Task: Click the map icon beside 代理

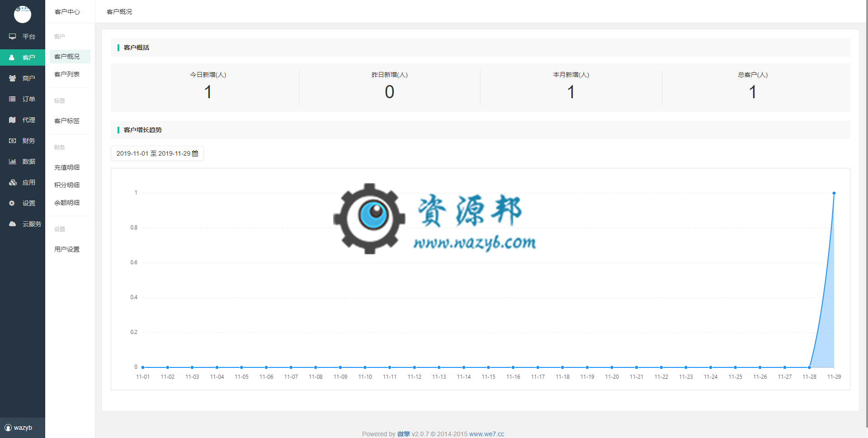Action: pos(12,120)
